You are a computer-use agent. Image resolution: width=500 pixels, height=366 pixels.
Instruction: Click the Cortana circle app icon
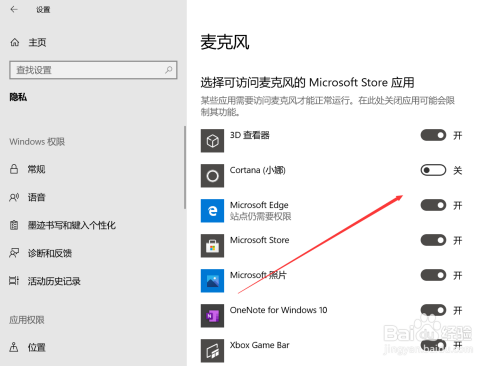tap(212, 176)
